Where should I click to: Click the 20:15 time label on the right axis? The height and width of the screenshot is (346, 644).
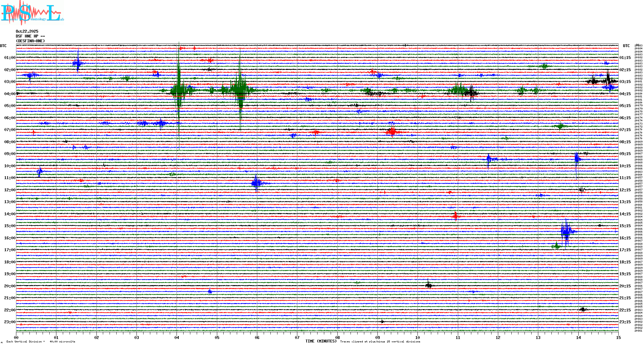(625, 286)
